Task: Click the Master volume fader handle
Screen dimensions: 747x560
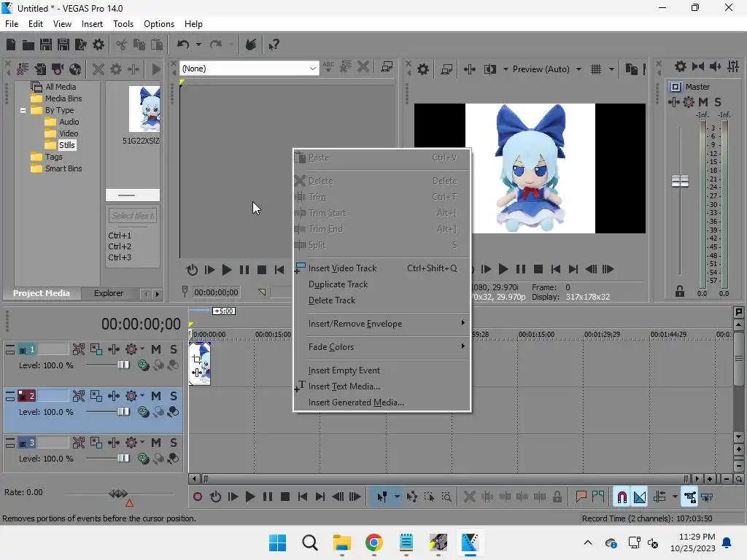Action: (x=680, y=182)
